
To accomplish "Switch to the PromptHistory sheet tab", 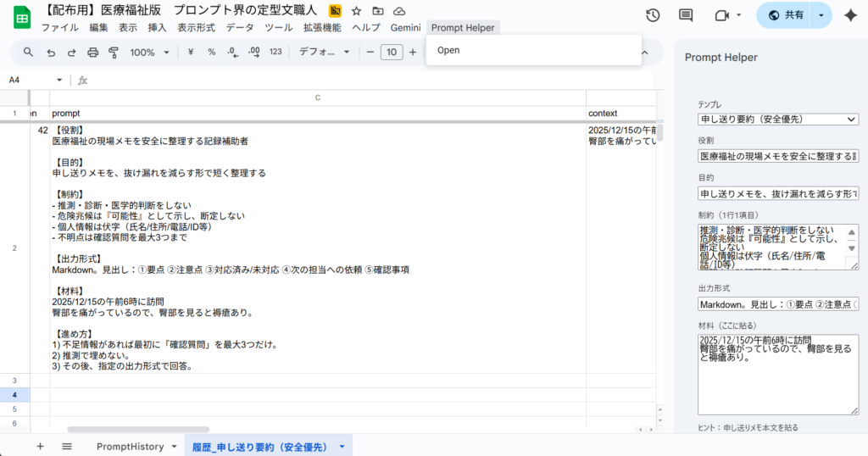I will pos(130,446).
